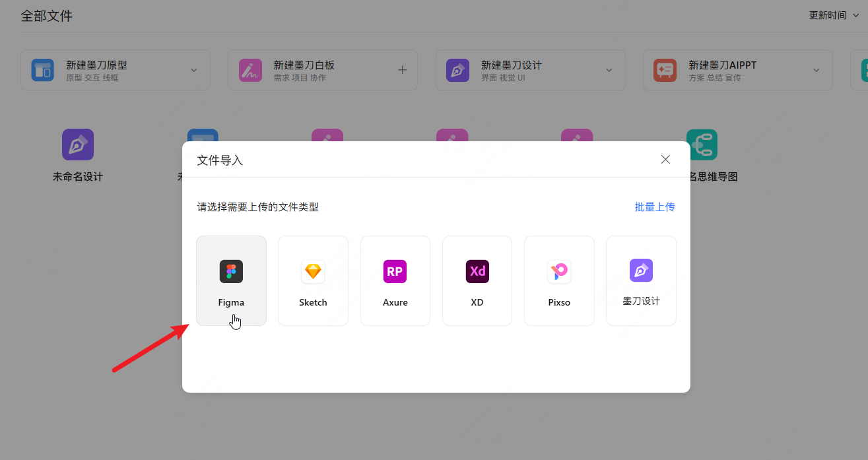Click the 新建墨刀白板 pen icon
Image resolution: width=868 pixels, height=460 pixels.
[250, 69]
